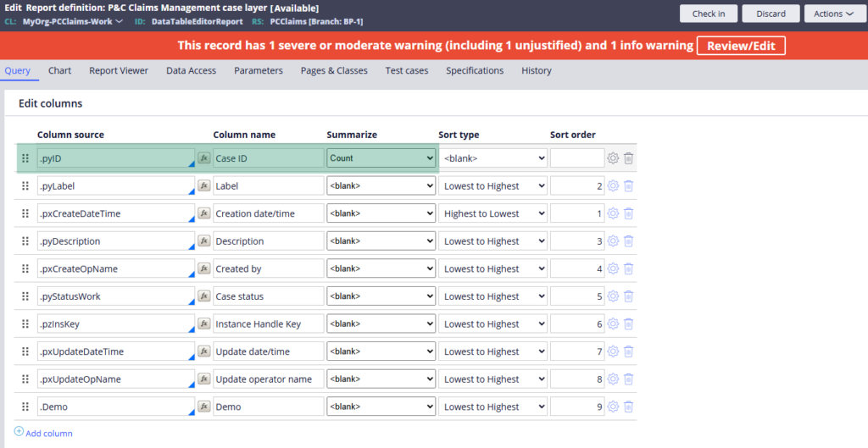Delete the .pyLabel column row
The image size is (868, 448).
click(628, 185)
